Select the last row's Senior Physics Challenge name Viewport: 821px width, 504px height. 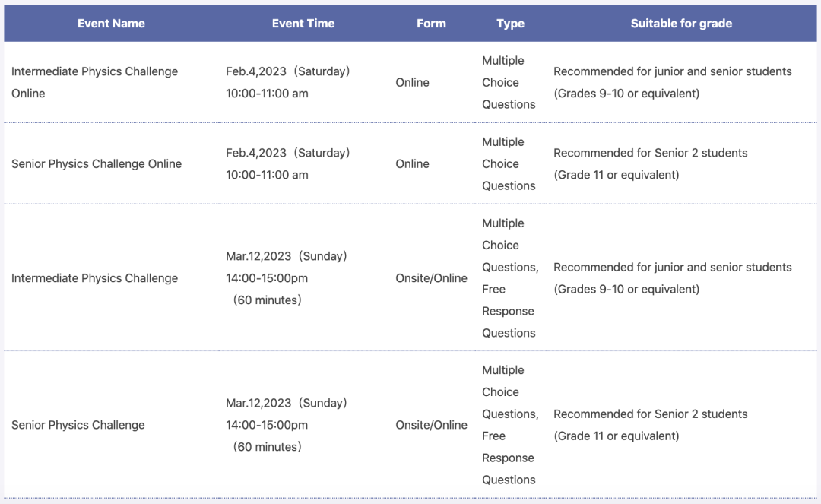pos(78,425)
